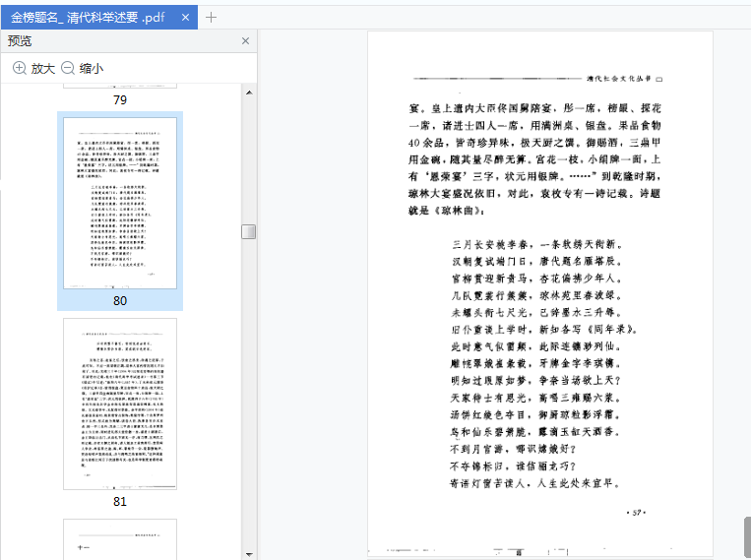751x560 pixels.
Task: Click the thumbnail scrollbar down arrow
Action: [x=249, y=554]
